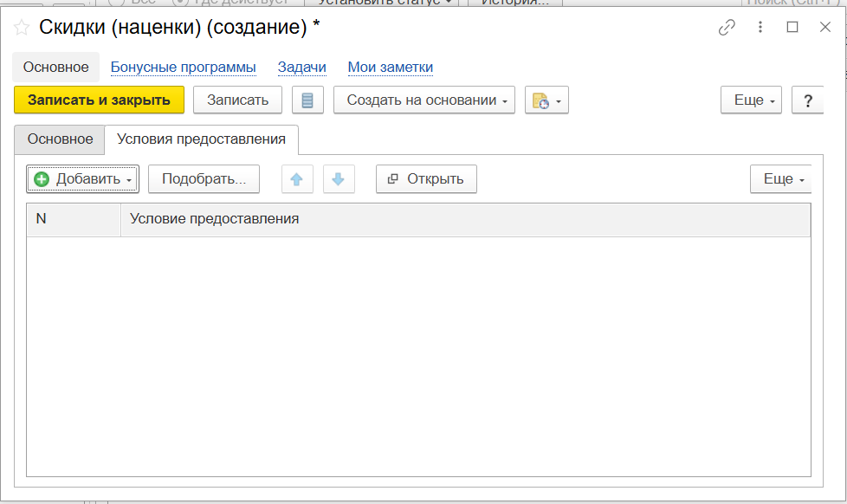
Task: Open the Задачи link
Action: click(x=301, y=68)
